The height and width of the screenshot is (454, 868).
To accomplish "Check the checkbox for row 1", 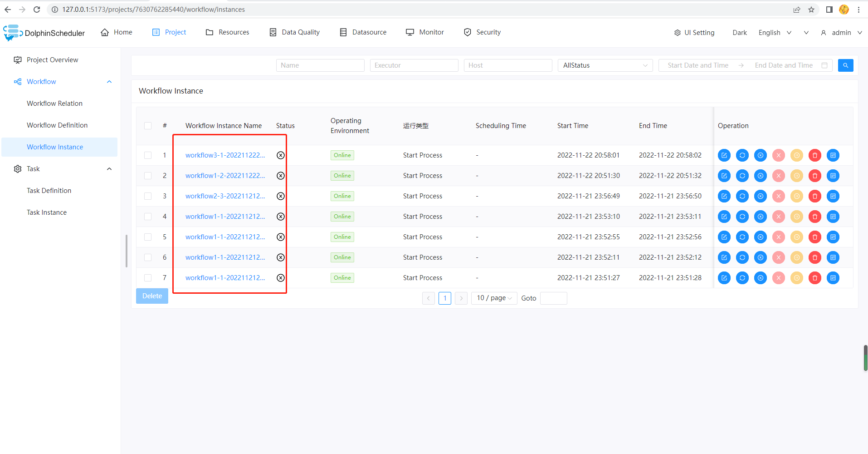I will click(x=148, y=155).
